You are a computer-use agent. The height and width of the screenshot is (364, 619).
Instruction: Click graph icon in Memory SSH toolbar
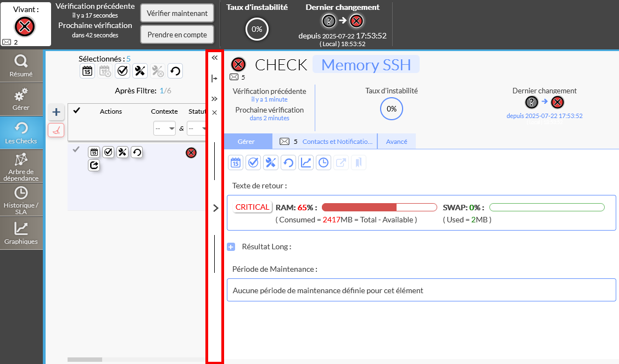306,163
